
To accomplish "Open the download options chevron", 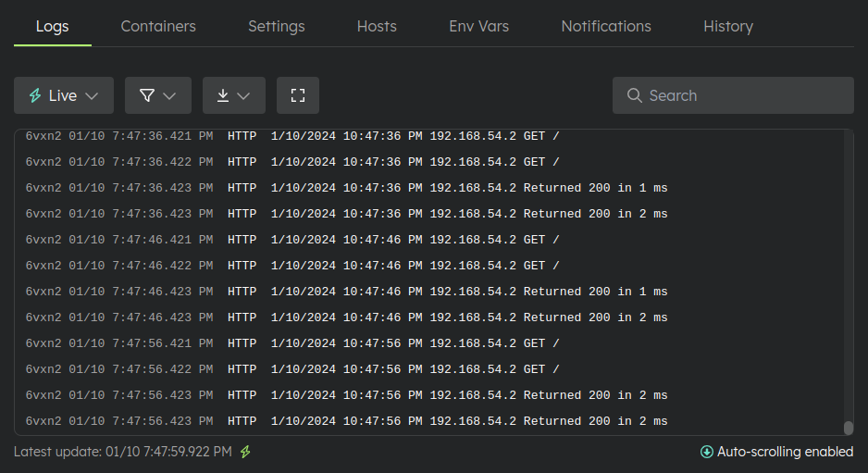I will click(243, 95).
